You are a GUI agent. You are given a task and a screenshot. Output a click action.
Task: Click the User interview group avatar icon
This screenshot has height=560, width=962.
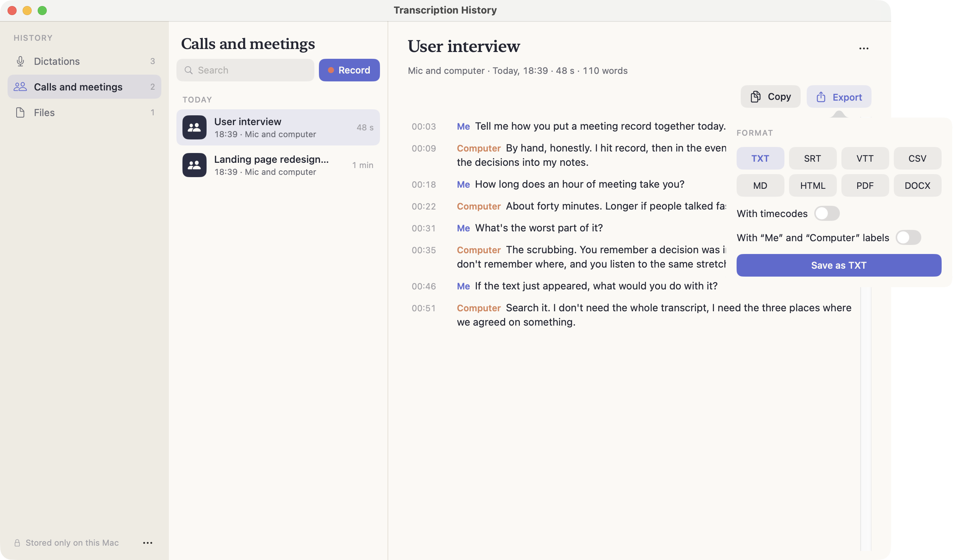194,127
